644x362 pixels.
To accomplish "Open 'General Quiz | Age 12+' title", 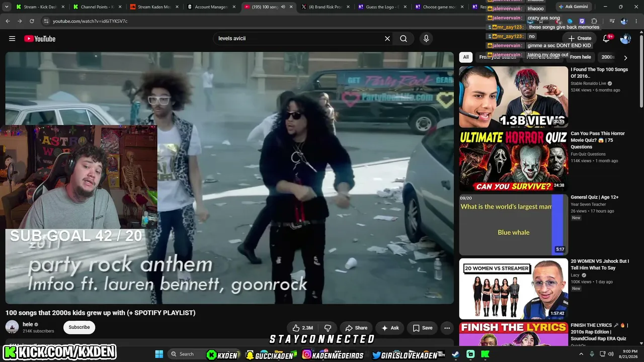I will (594, 198).
